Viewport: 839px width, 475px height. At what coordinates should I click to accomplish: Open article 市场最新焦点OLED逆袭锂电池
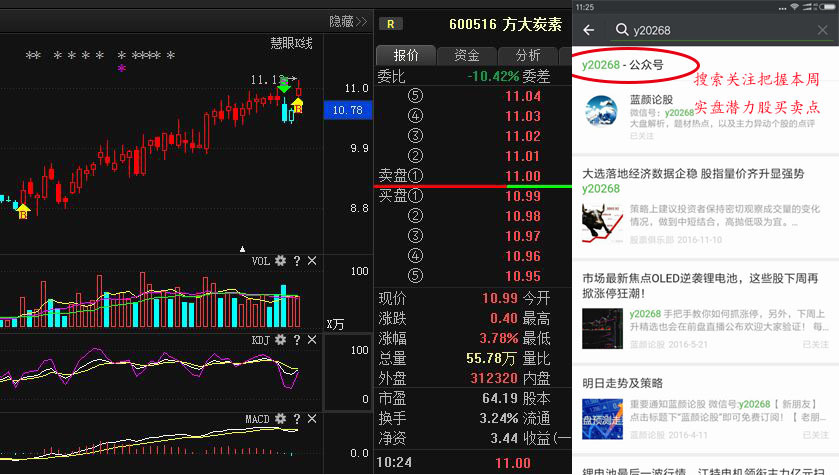(705, 312)
